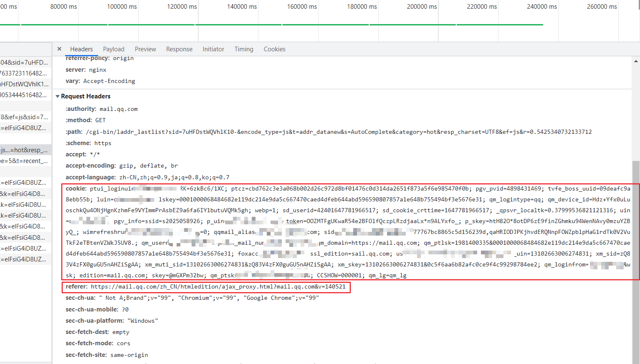Open the Timing tab
Viewport: 640px width, 364px height.
tap(244, 49)
